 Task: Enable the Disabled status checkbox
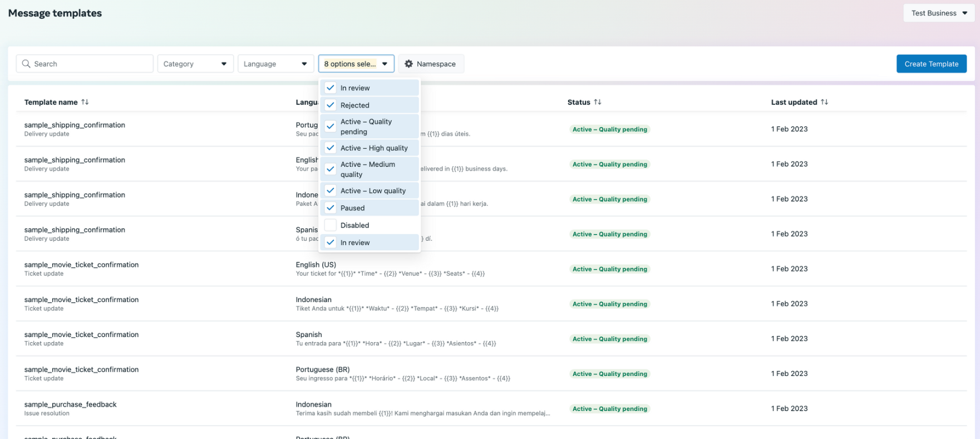pyautogui.click(x=331, y=225)
